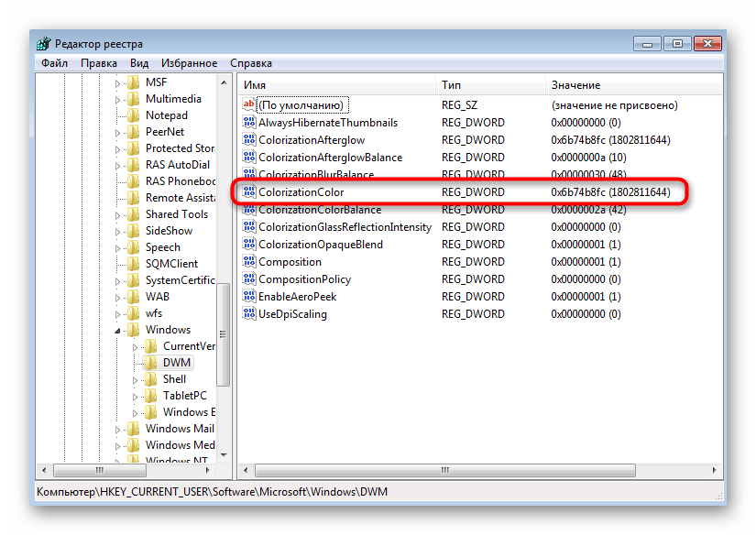This screenshot has height=535, width=756.
Task: Click the DWORD icon of Composition value
Action: click(248, 262)
